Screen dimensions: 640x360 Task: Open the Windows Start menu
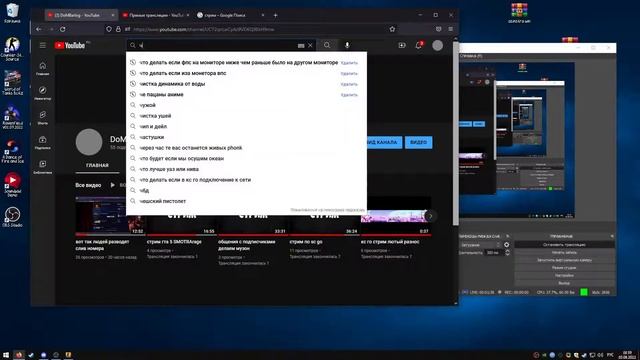coord(6,355)
